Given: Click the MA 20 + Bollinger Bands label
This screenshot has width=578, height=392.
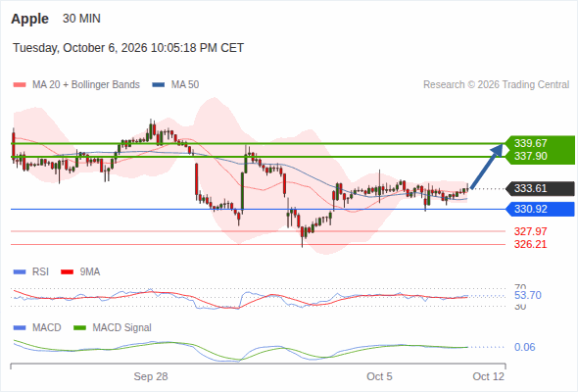Looking at the screenshot, I should (86, 85).
